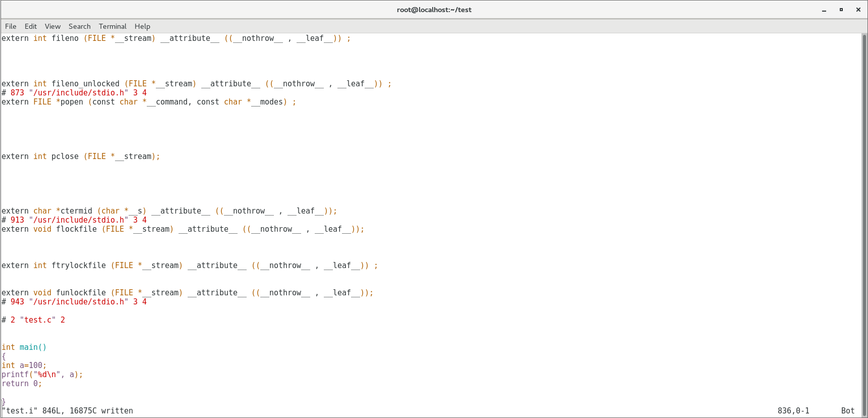
Task: Show the Terminal menu
Action: [x=112, y=26]
